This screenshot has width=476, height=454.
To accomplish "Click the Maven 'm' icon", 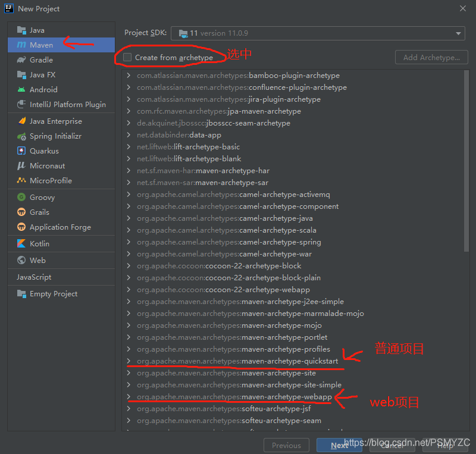I will pyautogui.click(x=21, y=45).
